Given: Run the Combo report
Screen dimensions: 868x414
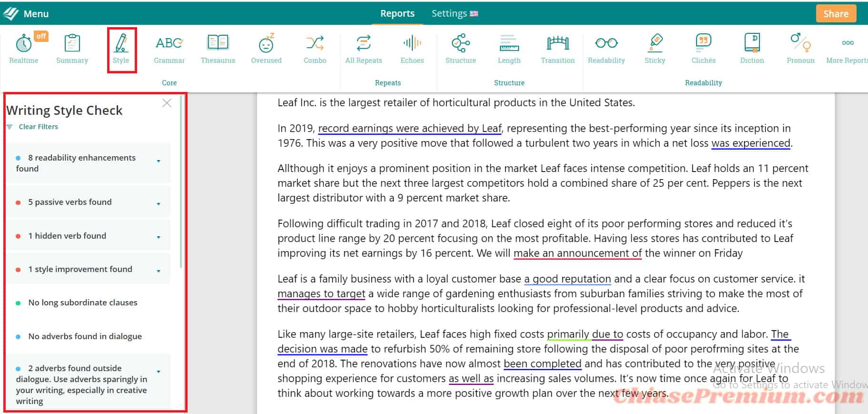Looking at the screenshot, I should click(x=315, y=49).
